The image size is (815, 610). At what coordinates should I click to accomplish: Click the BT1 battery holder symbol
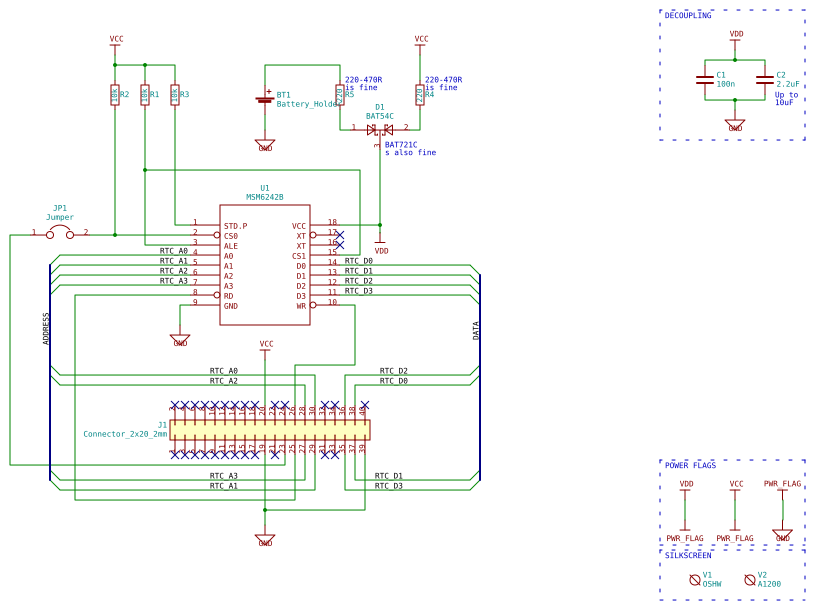coord(265,99)
